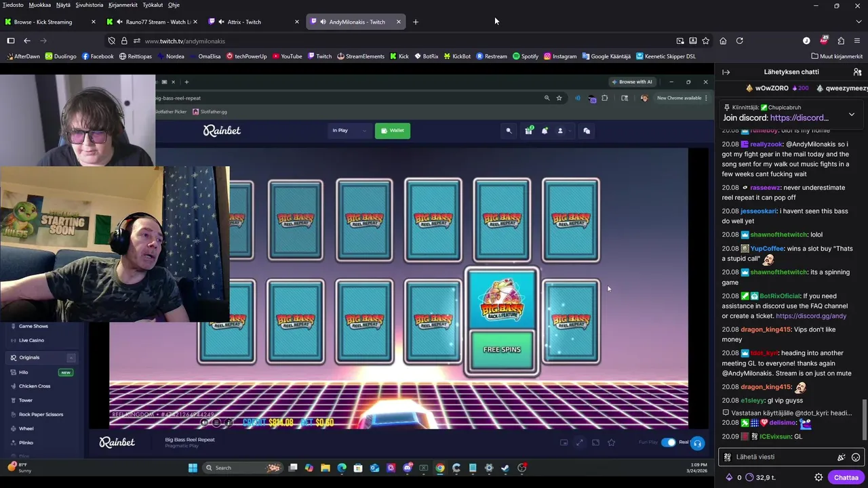Screen dimensions: 868x488
Task: Open Live Casino in the sidebar
Action: click(31, 340)
